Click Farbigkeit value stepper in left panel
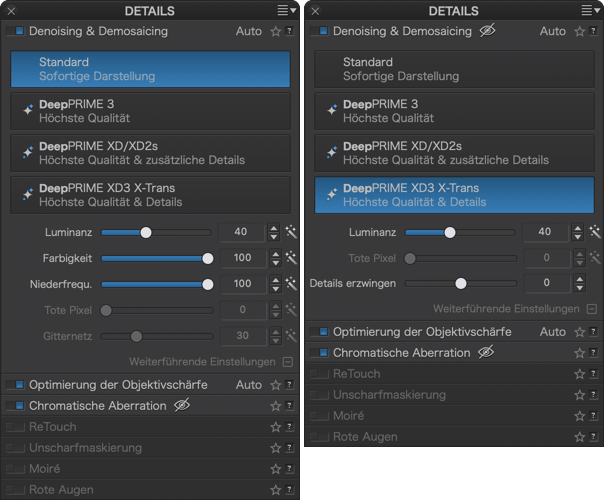Screen dimensions: 604x500 275,258
